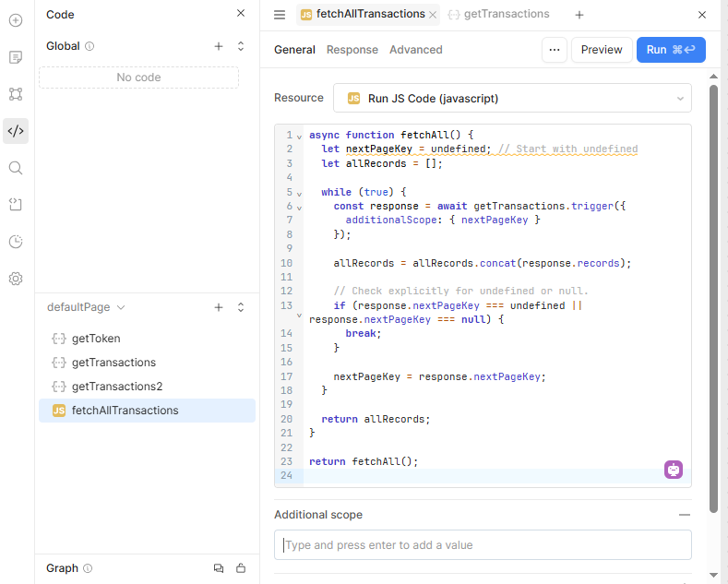Click the 'No code' placeholder box

tap(138, 77)
